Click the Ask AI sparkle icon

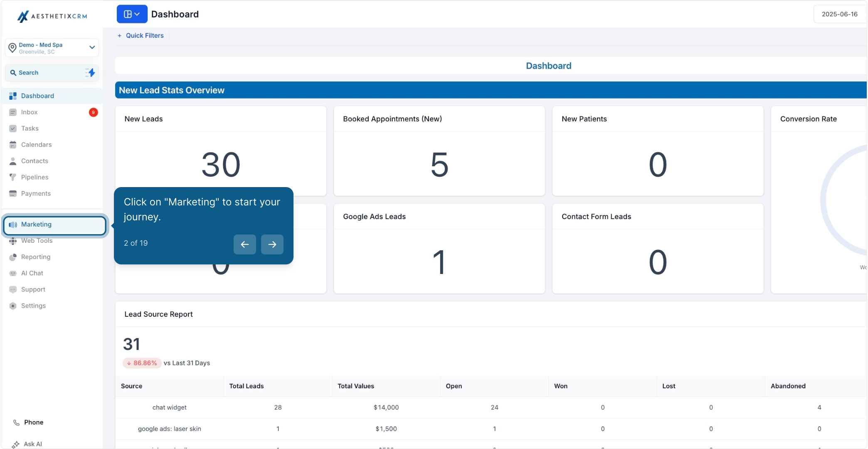coord(15,444)
